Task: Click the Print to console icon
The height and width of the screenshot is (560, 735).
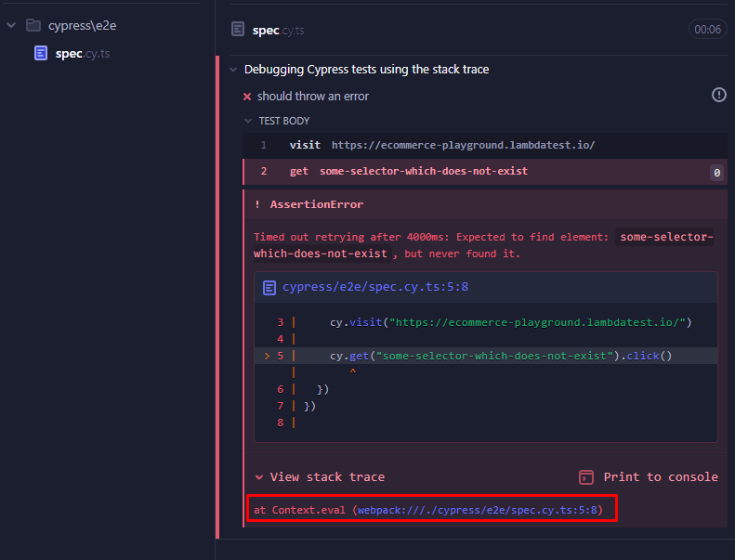Action: point(586,477)
